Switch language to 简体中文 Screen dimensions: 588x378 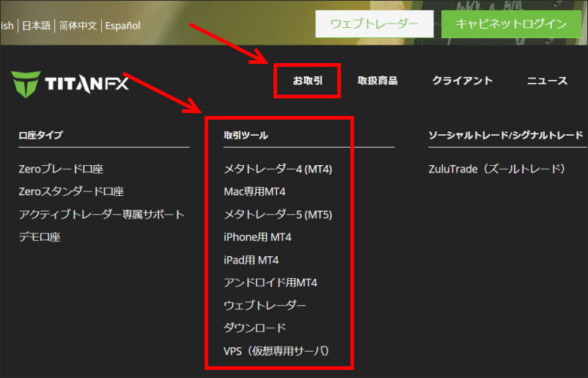[x=78, y=26]
